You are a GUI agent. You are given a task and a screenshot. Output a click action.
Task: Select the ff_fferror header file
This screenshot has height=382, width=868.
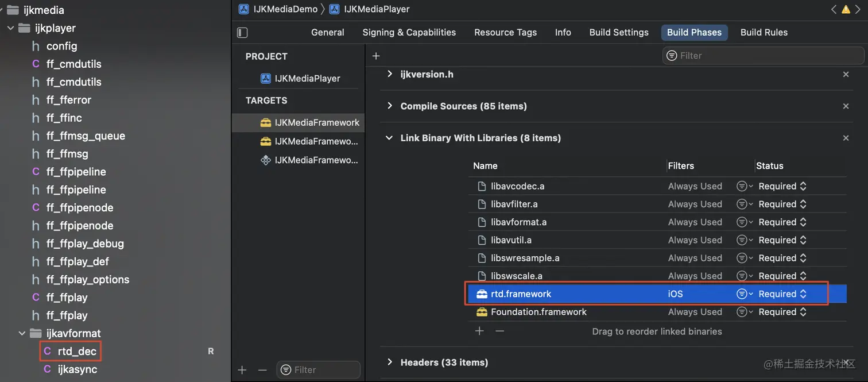60,100
